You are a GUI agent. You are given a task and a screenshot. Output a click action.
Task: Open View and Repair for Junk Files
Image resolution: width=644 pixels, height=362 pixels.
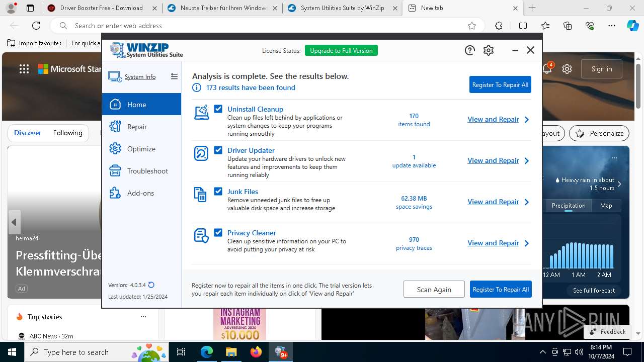[493, 202]
